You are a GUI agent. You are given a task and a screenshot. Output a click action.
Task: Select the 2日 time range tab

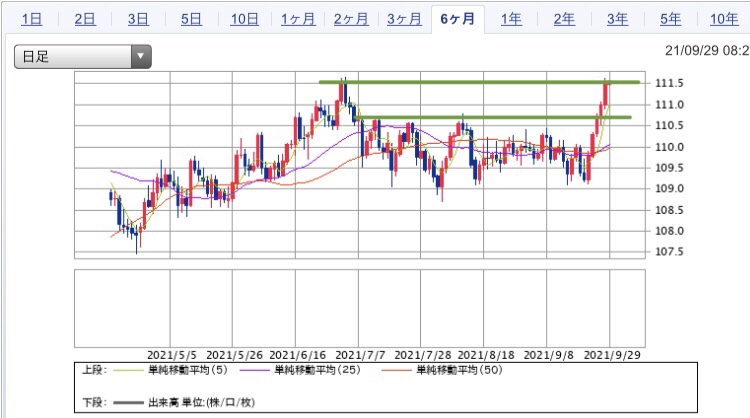pos(85,20)
